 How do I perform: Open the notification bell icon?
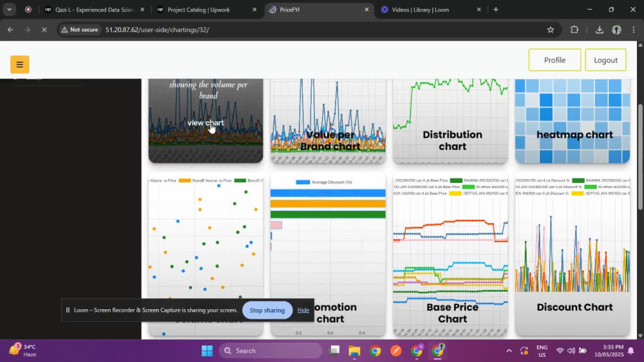[x=631, y=350]
